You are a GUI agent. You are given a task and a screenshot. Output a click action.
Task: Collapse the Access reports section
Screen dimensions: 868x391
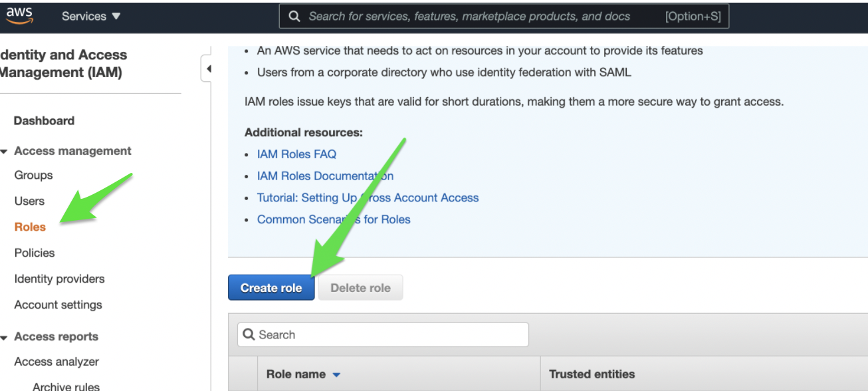point(5,337)
